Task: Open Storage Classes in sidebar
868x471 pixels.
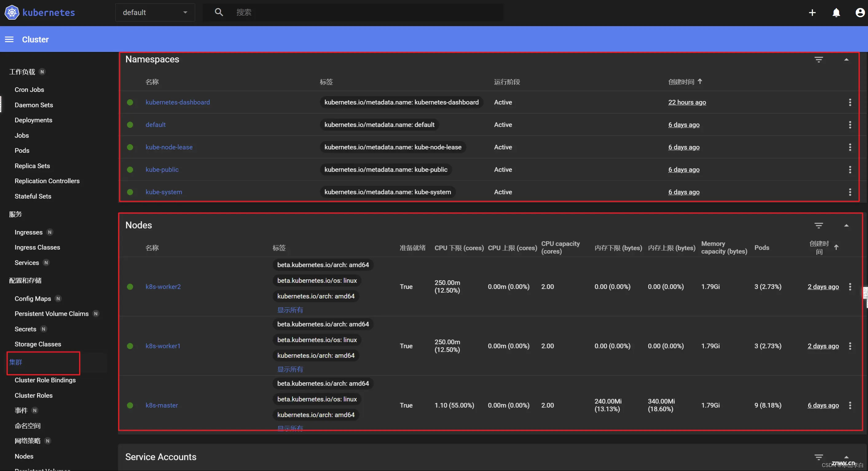Action: point(38,344)
